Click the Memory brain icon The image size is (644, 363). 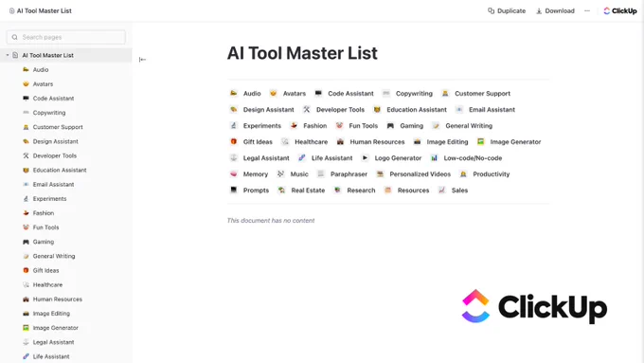point(233,173)
